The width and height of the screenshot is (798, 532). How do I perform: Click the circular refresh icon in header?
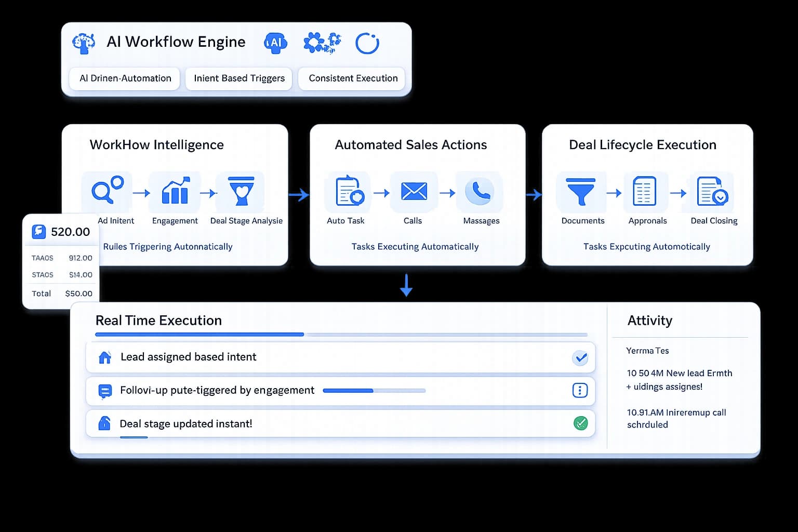[x=367, y=43]
